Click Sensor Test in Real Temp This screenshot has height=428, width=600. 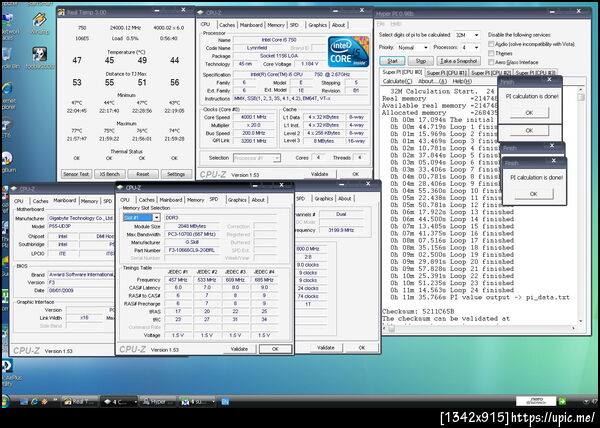[x=76, y=174]
